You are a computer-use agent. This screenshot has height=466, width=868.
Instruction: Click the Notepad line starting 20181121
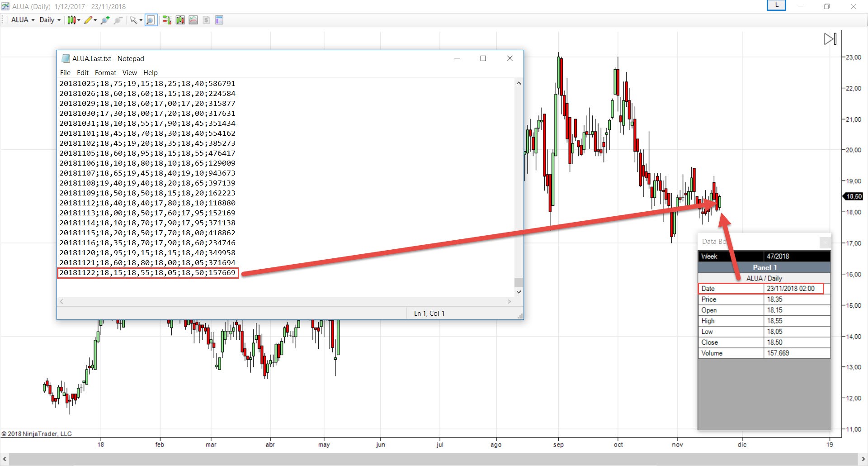coord(147,263)
